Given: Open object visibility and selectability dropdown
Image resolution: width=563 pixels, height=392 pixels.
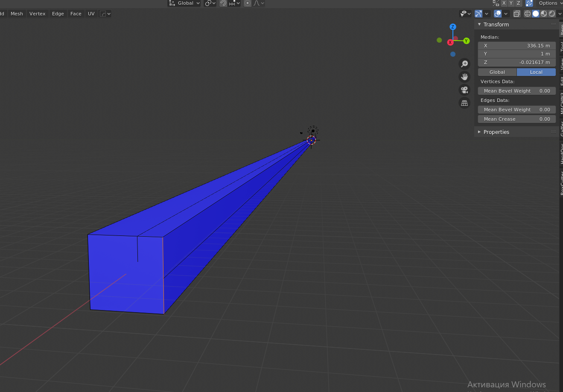Looking at the screenshot, I should pyautogui.click(x=465, y=14).
